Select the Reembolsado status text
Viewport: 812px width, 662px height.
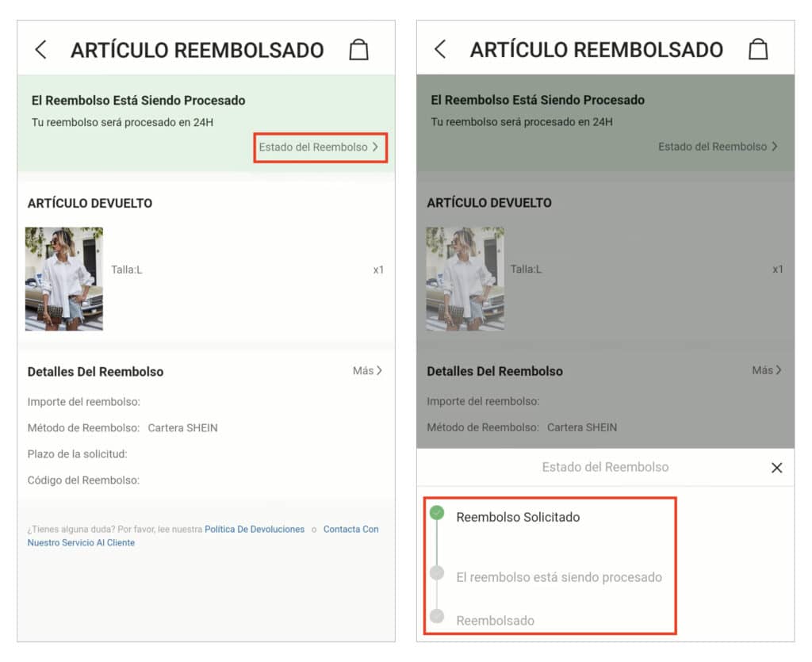(495, 621)
